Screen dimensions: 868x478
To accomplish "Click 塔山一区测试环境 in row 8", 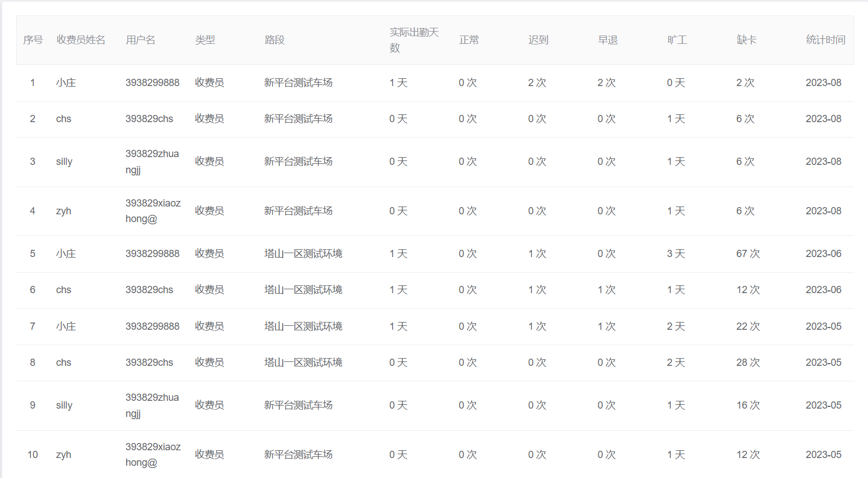I will [x=303, y=363].
